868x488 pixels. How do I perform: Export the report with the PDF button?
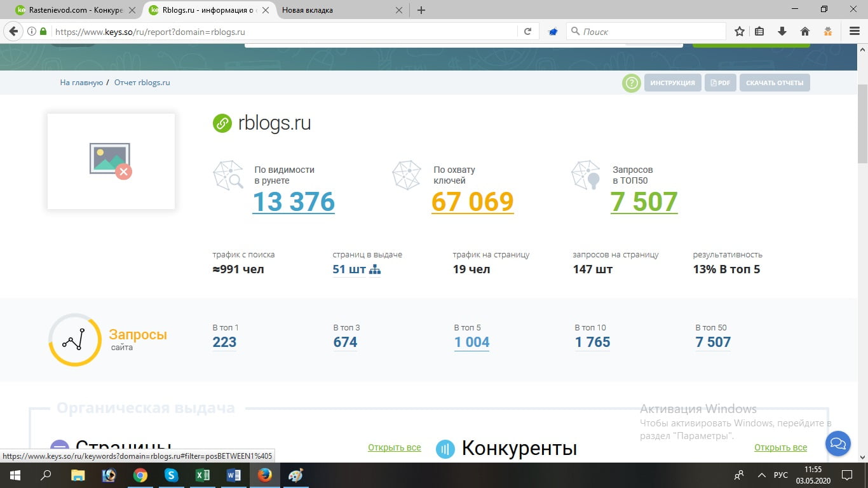[721, 83]
